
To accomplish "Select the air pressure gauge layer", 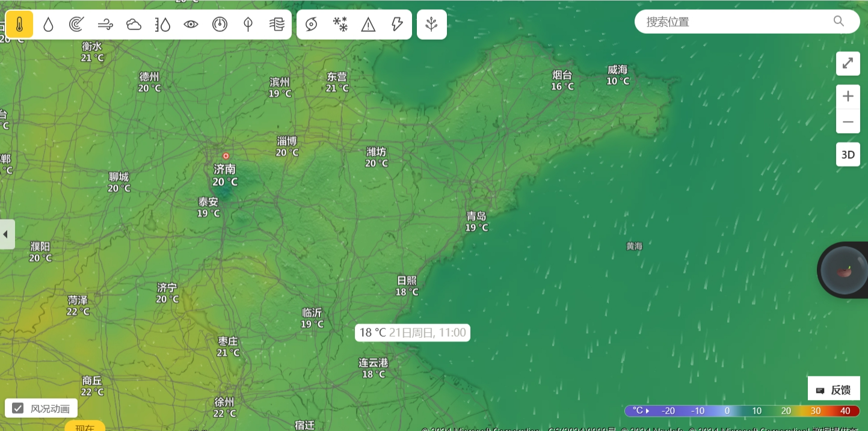I will point(220,25).
